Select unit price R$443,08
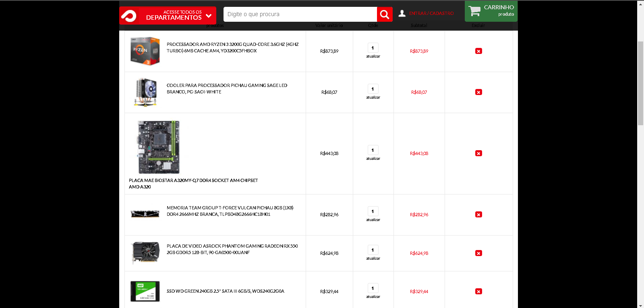This screenshot has height=308, width=644. coord(329,153)
